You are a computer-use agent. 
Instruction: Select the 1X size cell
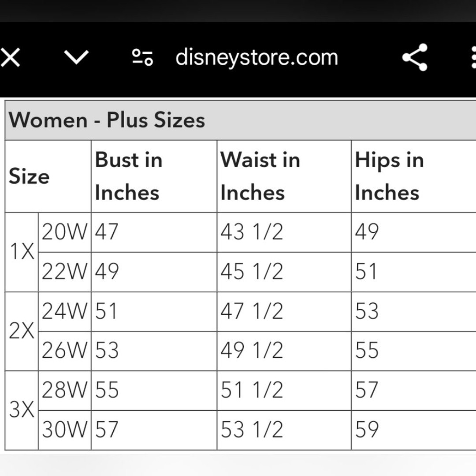tap(22, 252)
